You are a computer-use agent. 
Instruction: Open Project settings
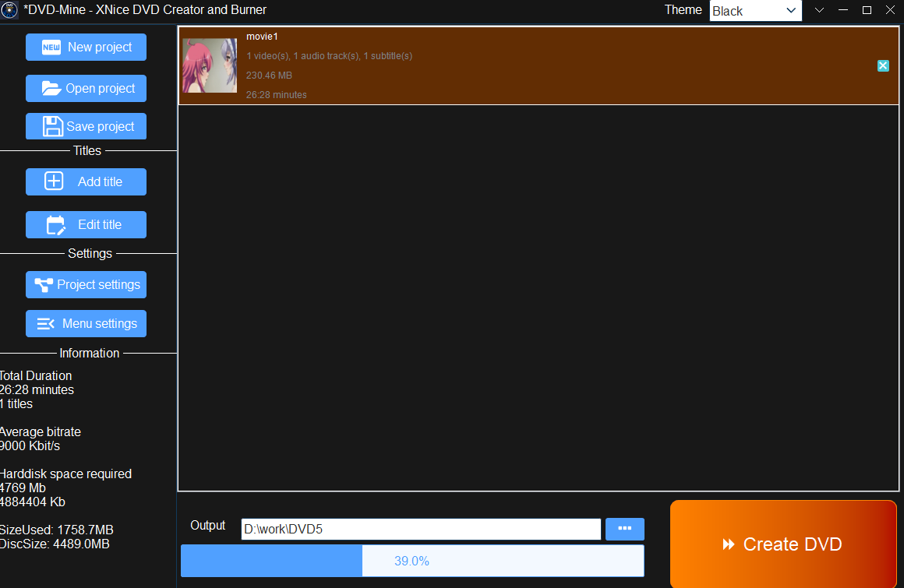[x=86, y=285]
